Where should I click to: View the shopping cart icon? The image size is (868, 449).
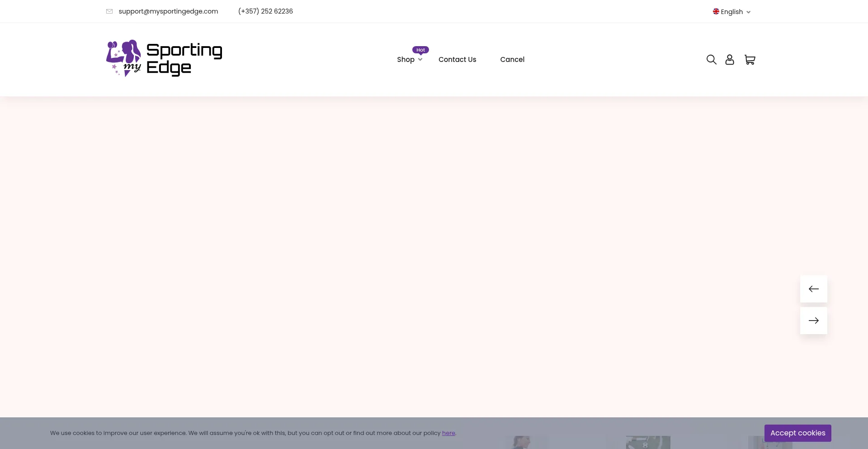pos(750,59)
